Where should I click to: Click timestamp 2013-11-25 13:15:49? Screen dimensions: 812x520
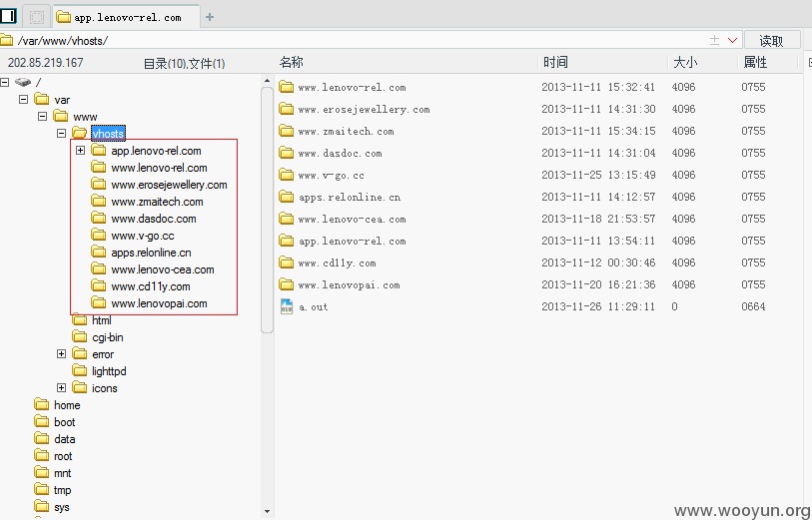tap(598, 175)
